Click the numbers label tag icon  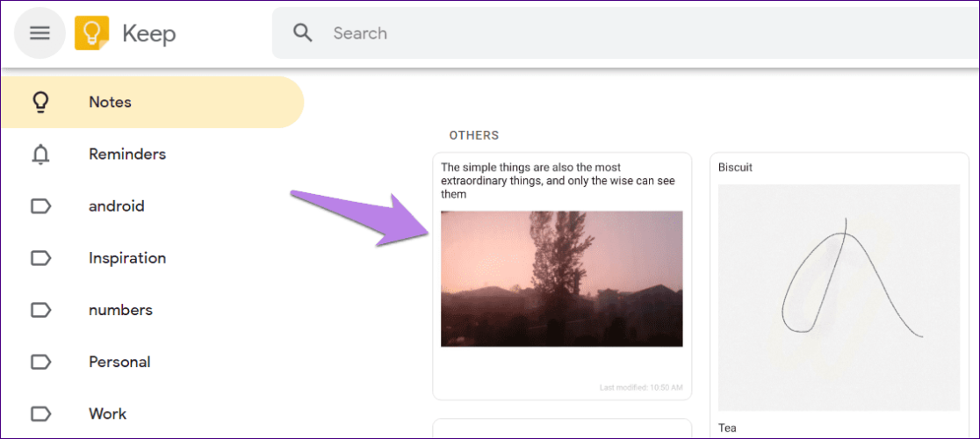(40, 310)
